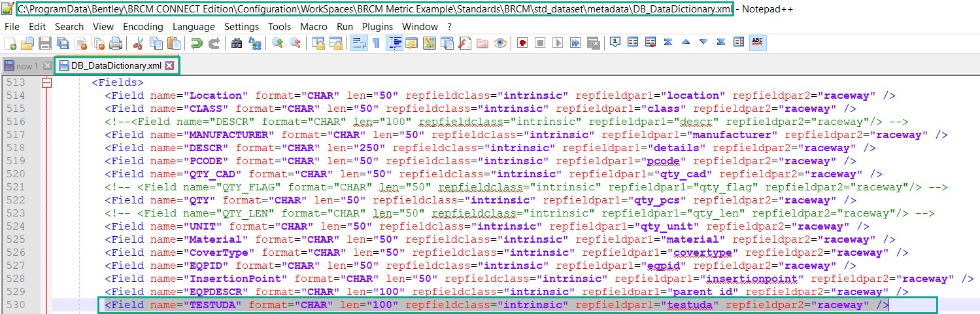The height and width of the screenshot is (314, 980).
Task: Click Synchronize Horizontal Scrolling icon
Action: pyautogui.click(x=335, y=43)
